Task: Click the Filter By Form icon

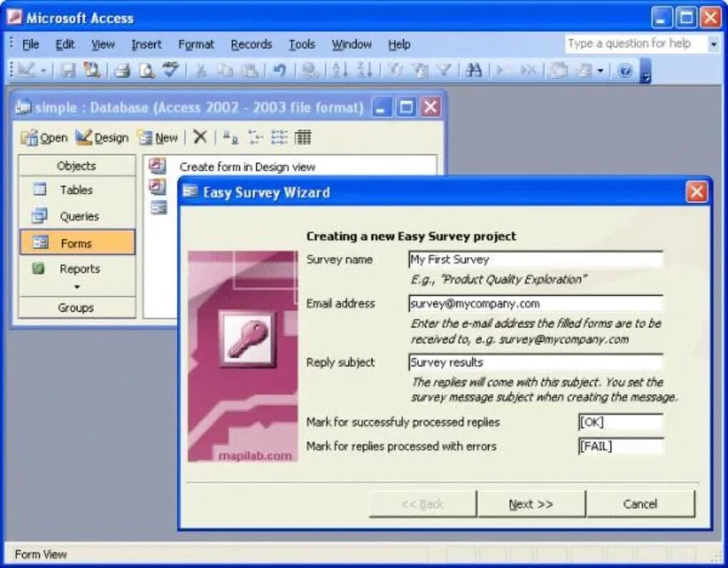Action: (x=420, y=71)
